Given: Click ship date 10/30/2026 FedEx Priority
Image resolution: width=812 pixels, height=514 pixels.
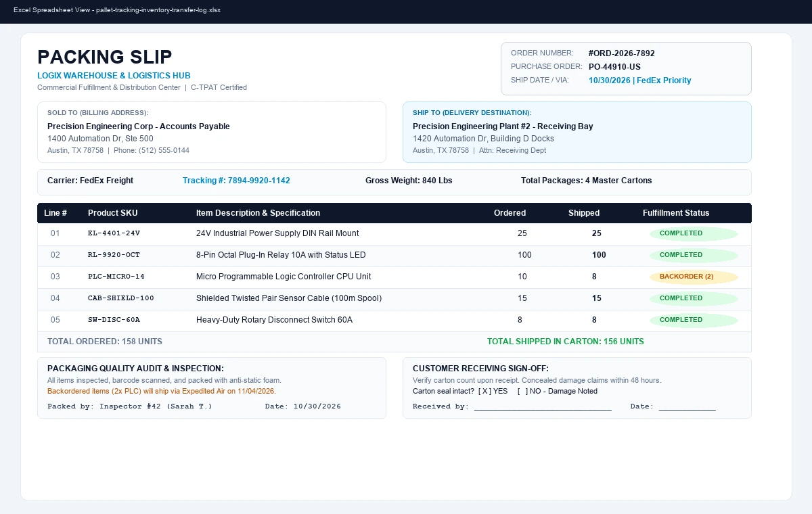Looking at the screenshot, I should pyautogui.click(x=640, y=80).
